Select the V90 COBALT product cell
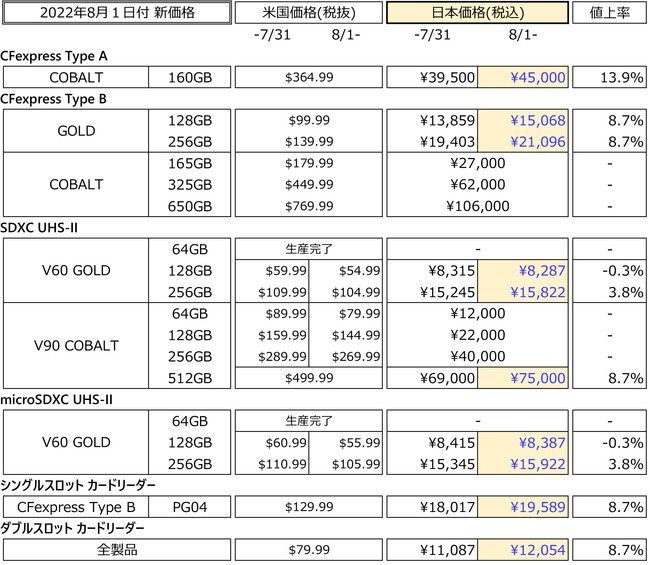 pyautogui.click(x=75, y=345)
